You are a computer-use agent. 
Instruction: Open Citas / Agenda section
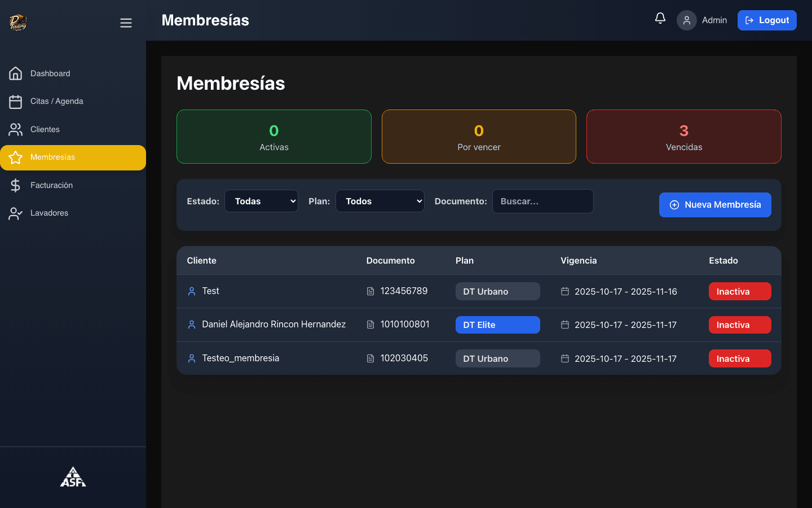point(73,102)
